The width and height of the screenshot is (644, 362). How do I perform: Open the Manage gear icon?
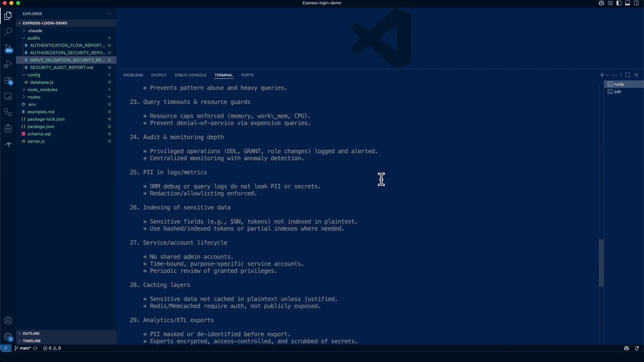tap(8, 337)
